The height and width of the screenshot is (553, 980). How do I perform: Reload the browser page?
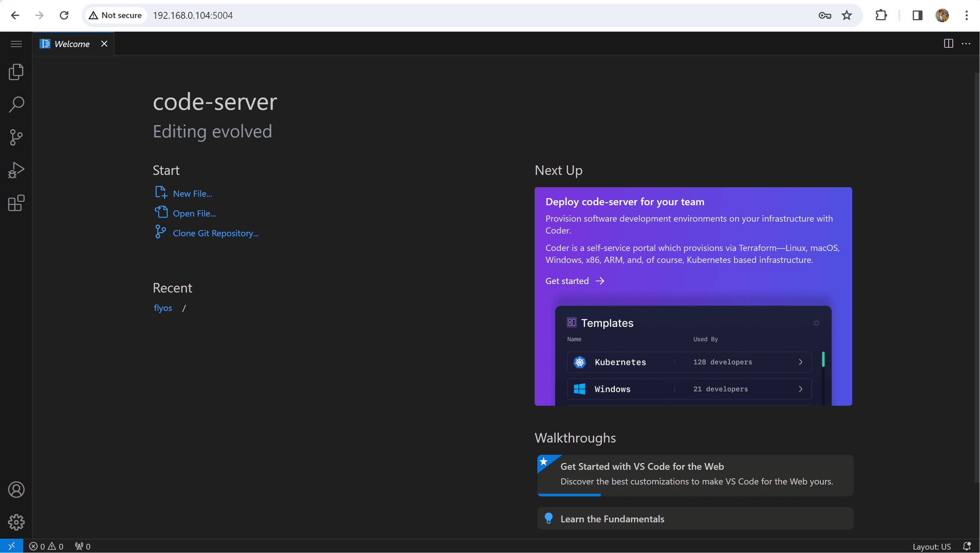point(64,15)
